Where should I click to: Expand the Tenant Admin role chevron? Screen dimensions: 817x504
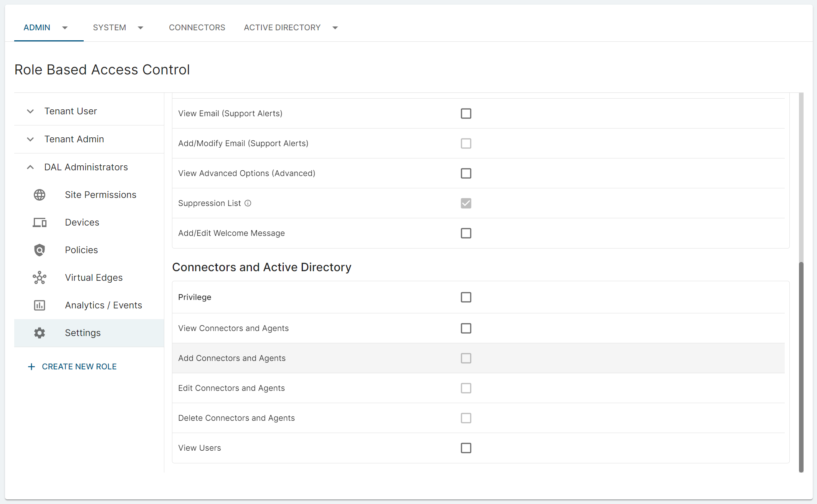click(30, 139)
